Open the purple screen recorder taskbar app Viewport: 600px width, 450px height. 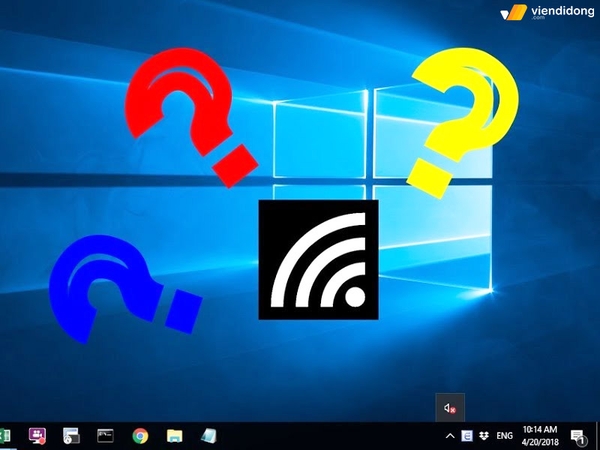37,436
